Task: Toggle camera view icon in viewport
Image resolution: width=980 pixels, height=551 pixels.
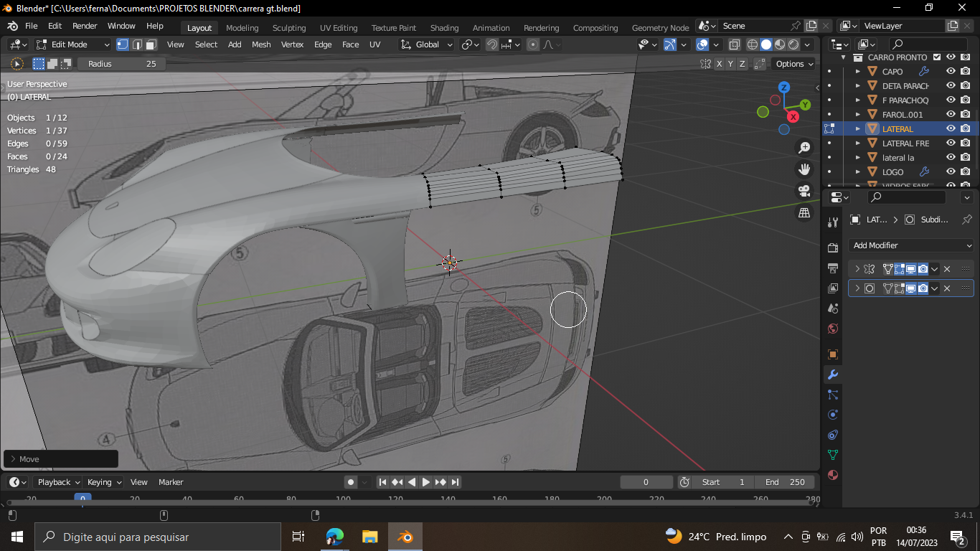Action: (x=804, y=191)
